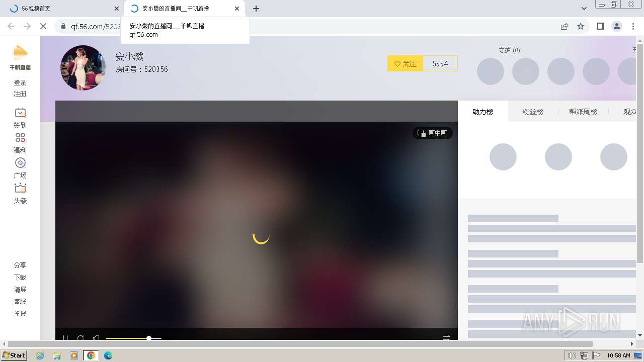This screenshot has height=362, width=644.
Task: Share this page icon
Action: 565,26
